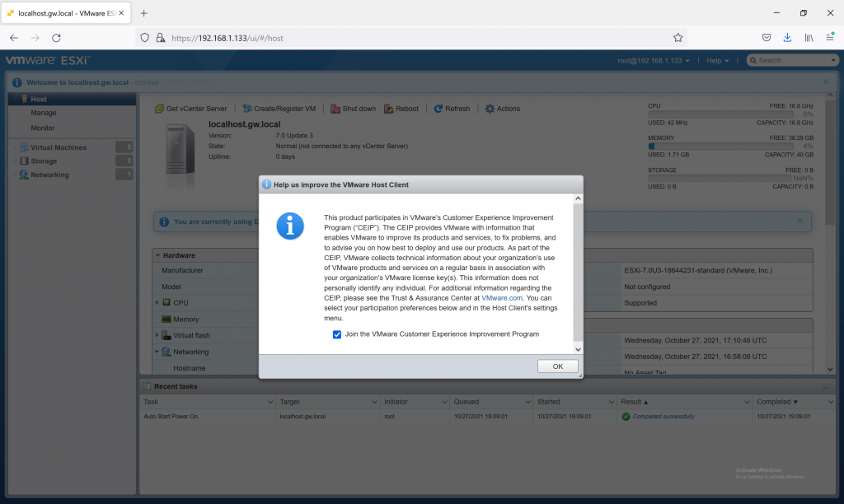Dismiss the welcome message link
Viewport: 844px width, 504px height.
tap(147, 82)
